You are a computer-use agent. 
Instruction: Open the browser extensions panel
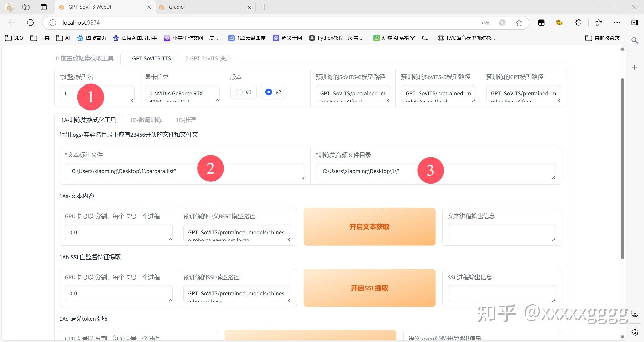[x=578, y=22]
